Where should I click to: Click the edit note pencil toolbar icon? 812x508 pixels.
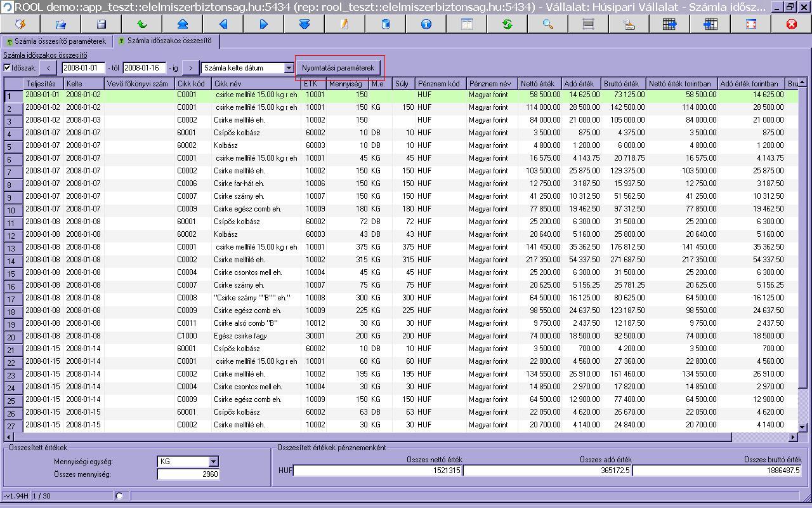345,24
